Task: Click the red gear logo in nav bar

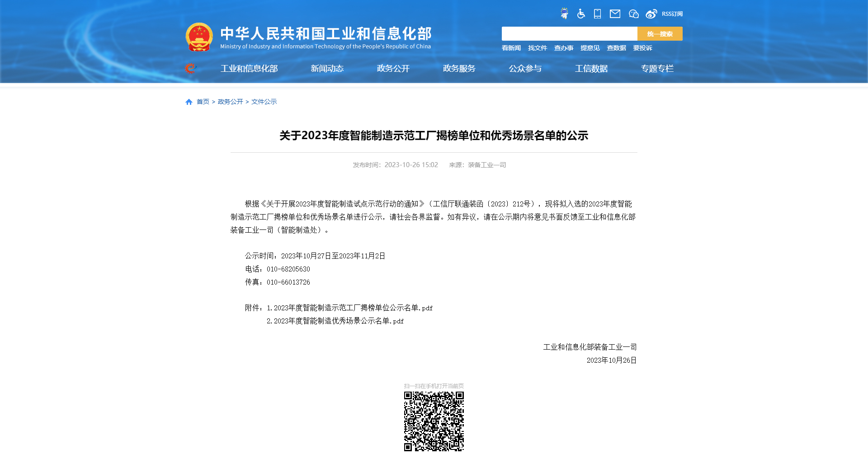Action: point(190,68)
